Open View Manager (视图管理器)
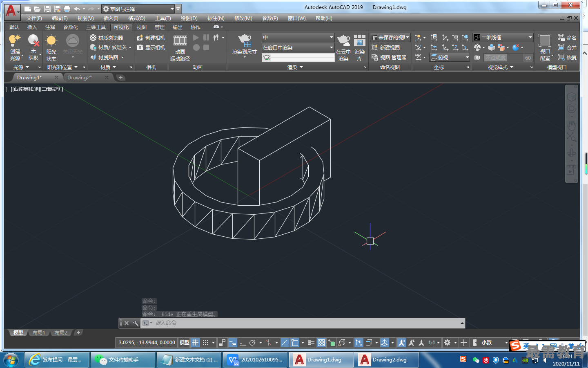Screen dimensions: 588x368 click(x=389, y=57)
